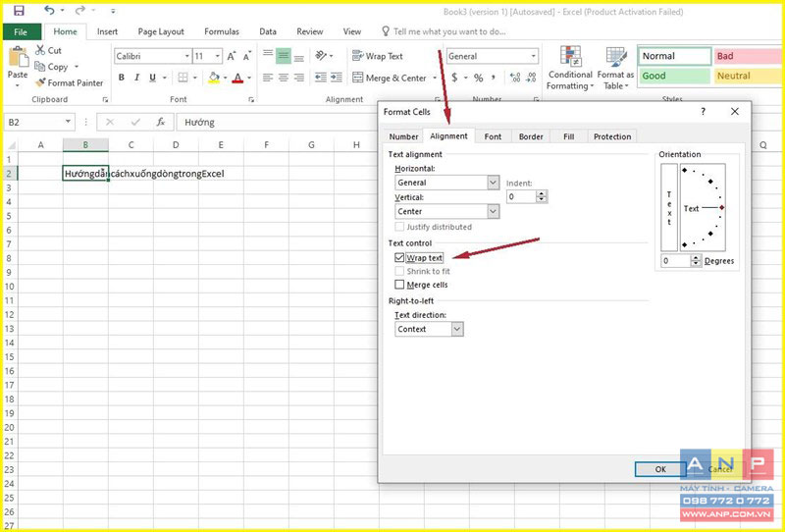
Task: Toggle Italic formatting
Action: tap(136, 78)
